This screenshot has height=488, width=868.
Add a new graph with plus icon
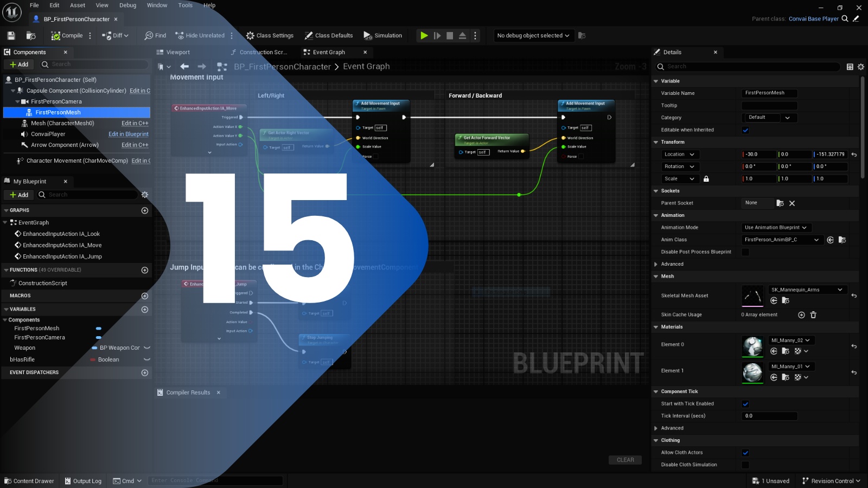point(145,210)
